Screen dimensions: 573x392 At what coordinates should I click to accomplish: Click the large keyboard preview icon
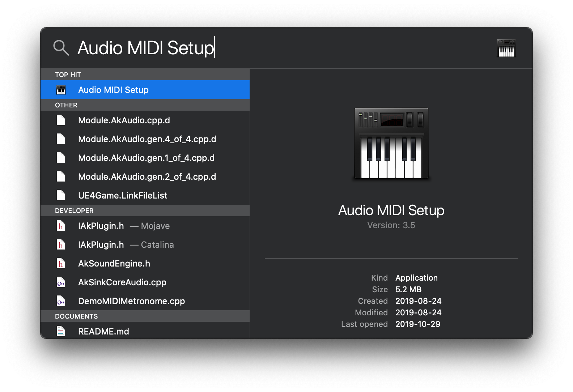click(x=391, y=144)
